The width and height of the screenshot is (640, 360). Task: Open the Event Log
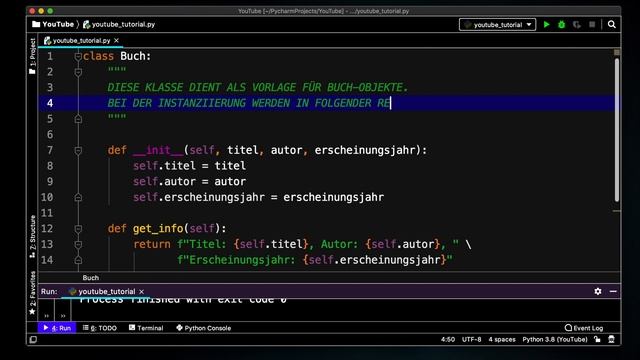[584, 328]
